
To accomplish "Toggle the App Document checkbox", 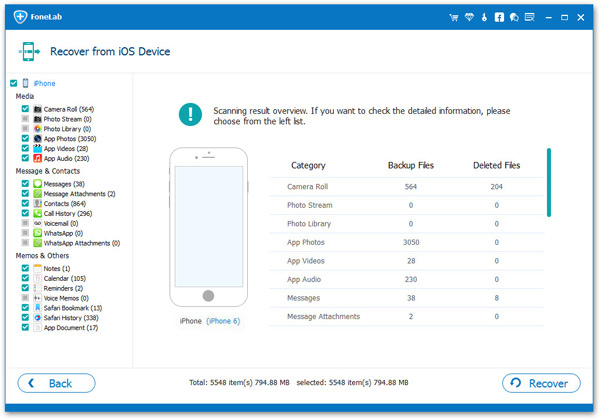I will point(25,327).
